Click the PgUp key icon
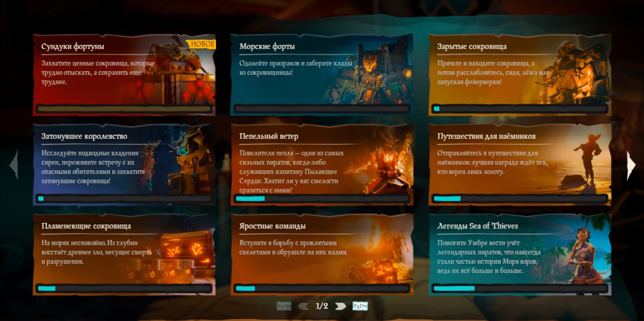 click(284, 306)
